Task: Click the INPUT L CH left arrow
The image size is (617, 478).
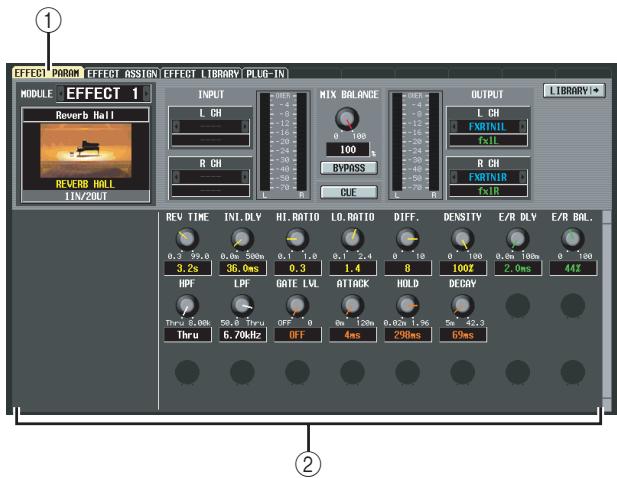Action: pyautogui.click(x=176, y=126)
